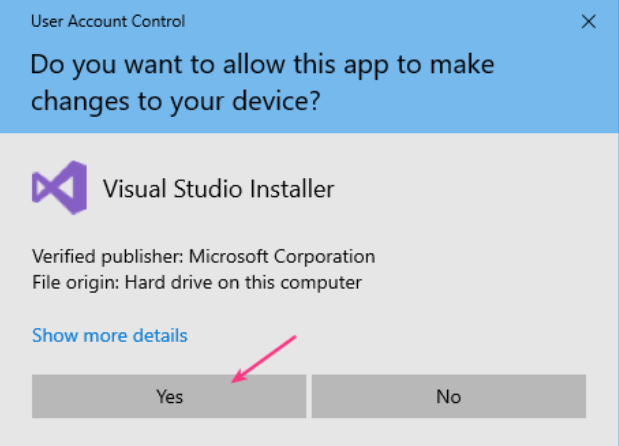Click the "Do you want to allow" heading line
The height and width of the screenshot is (446, 619).
tap(264, 65)
